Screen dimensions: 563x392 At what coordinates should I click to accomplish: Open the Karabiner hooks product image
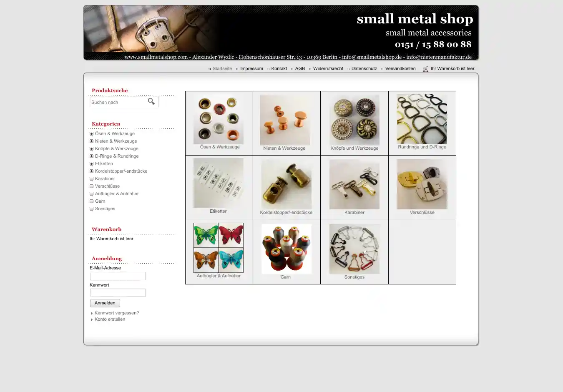pyautogui.click(x=354, y=184)
